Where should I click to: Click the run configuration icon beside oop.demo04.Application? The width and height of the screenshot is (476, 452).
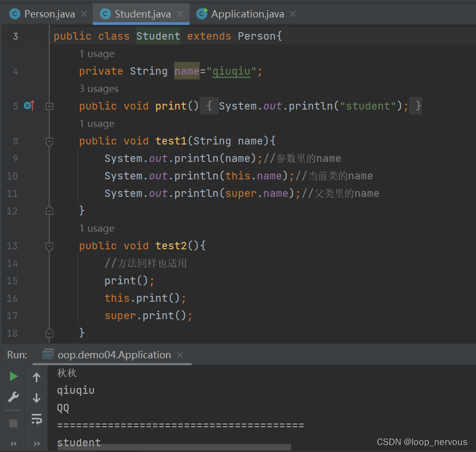[48, 354]
